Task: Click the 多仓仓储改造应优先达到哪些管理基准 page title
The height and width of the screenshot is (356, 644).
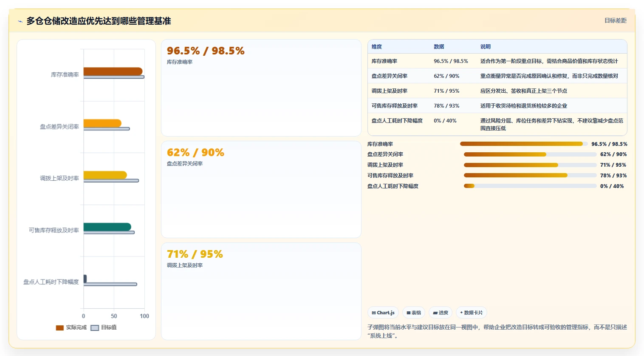Action: (x=99, y=21)
